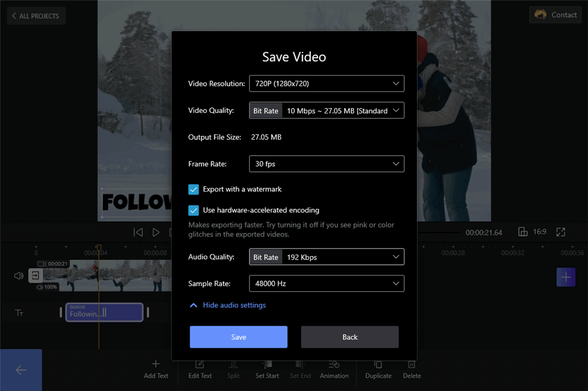Go back to ALL PROJECTS
Screen dimensions: 588x391
(x=36, y=16)
